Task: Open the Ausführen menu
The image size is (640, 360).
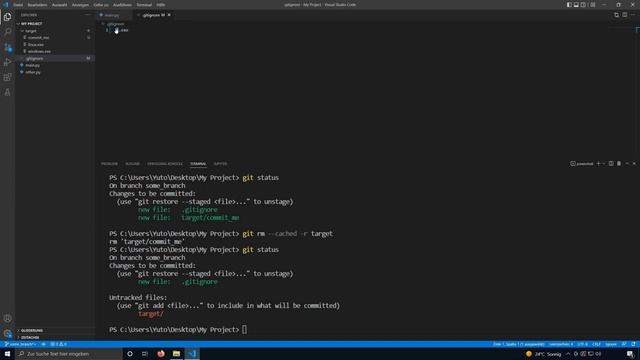Action: click(122, 5)
